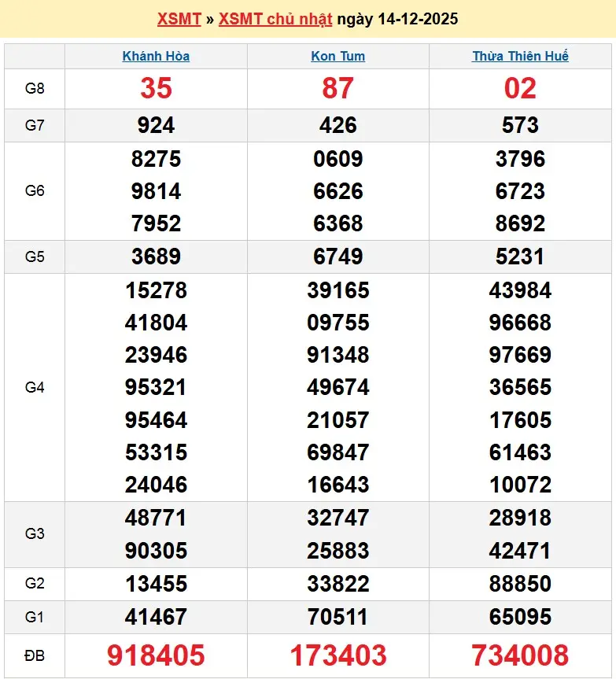Click the red G8 number 02
The image size is (616, 679).
tap(520, 89)
